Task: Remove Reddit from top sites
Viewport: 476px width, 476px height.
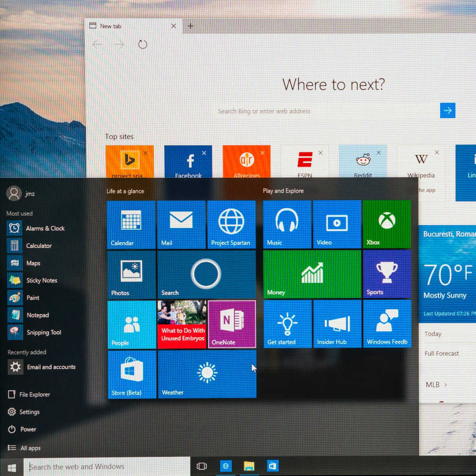Action: pyautogui.click(x=379, y=153)
